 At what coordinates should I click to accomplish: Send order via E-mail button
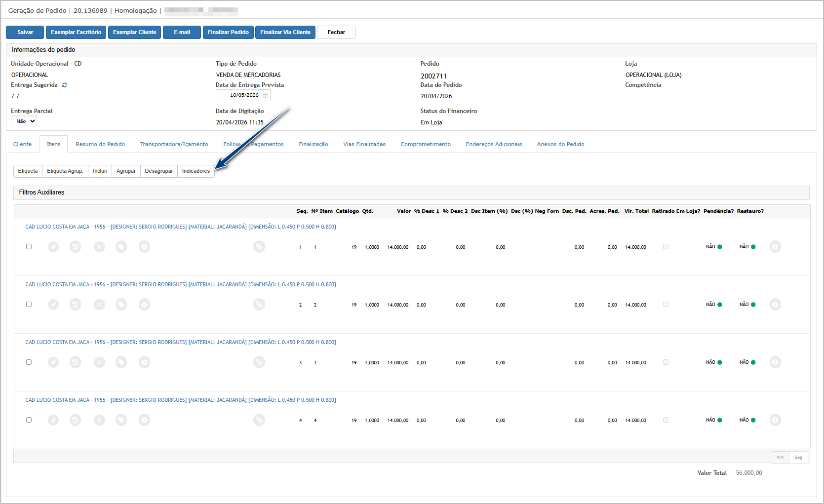182,32
